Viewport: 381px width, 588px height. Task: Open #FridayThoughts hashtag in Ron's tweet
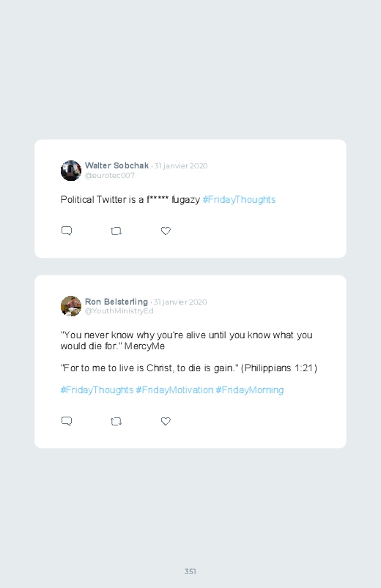tap(97, 390)
